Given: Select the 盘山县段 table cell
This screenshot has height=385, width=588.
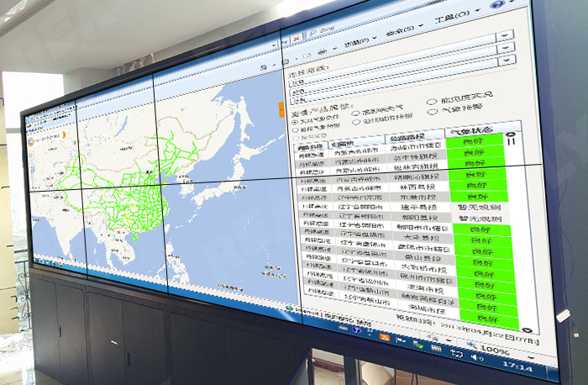Looking at the screenshot, I should (424, 259).
